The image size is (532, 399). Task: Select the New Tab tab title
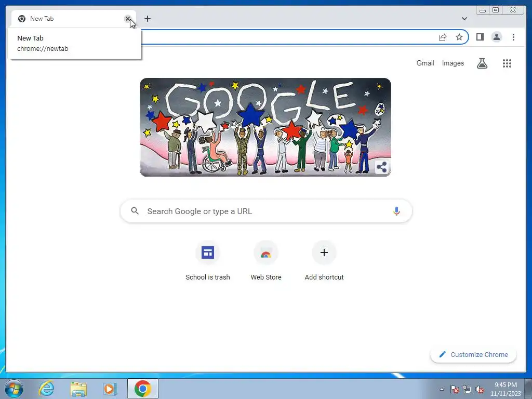[42, 19]
